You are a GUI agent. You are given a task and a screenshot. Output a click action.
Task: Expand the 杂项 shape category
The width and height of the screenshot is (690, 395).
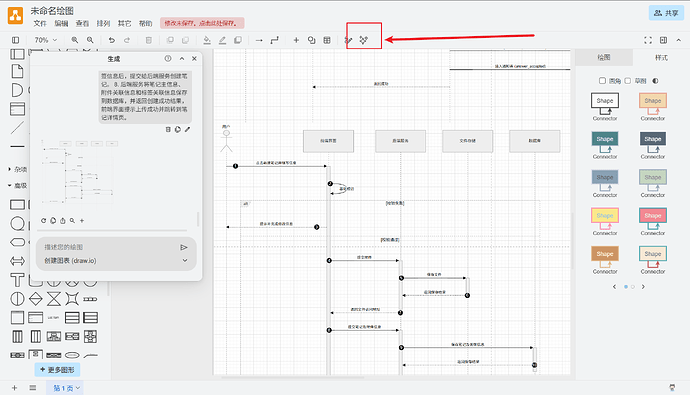(x=18, y=169)
